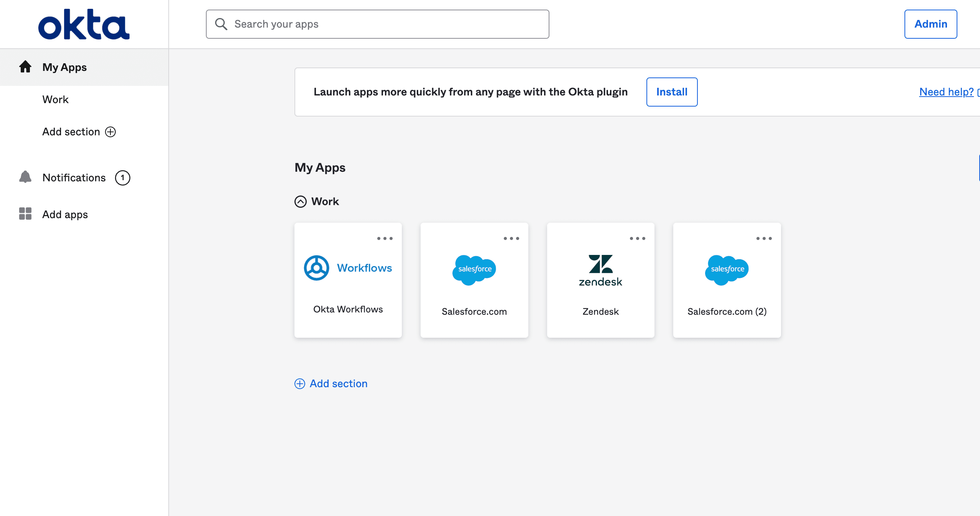Open the Okta Workflows tile options menu

[385, 238]
